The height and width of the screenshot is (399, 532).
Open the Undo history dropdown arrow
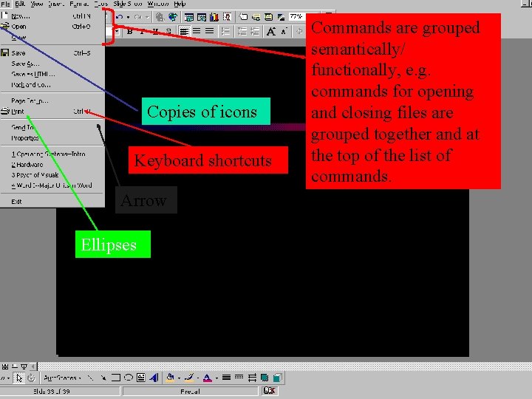coord(128,17)
